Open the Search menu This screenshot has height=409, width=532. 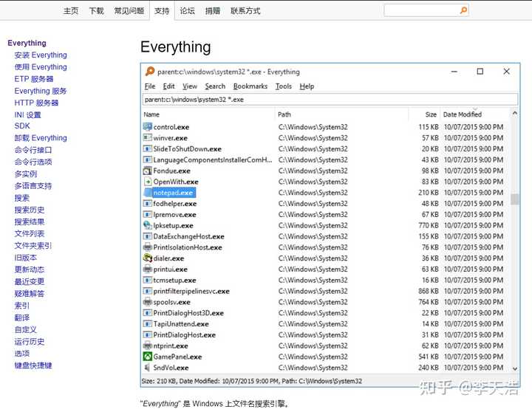(x=215, y=86)
